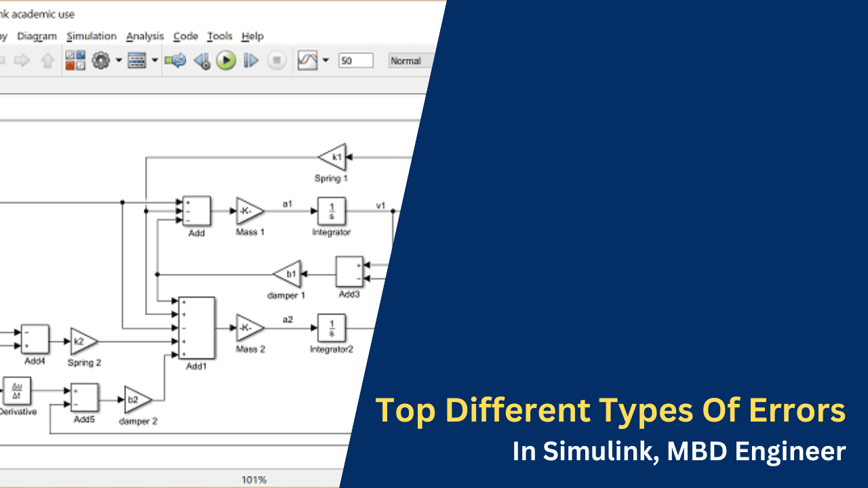This screenshot has width=868, height=488.
Task: Select the b1 damper gain block
Action: coord(287,274)
